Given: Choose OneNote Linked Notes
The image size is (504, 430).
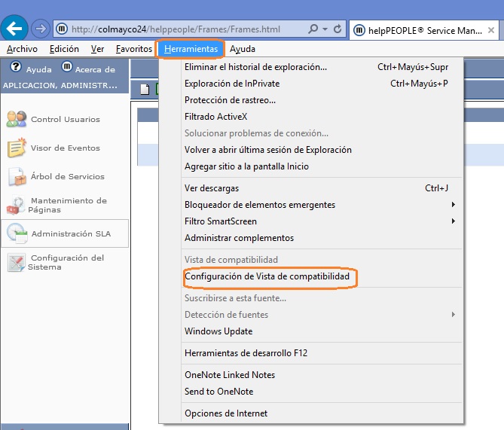Looking at the screenshot, I should coord(311,375).
